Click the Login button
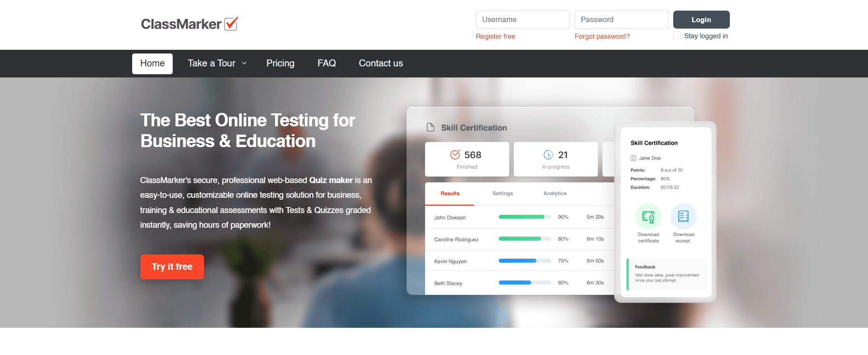This screenshot has width=868, height=355. tap(701, 19)
